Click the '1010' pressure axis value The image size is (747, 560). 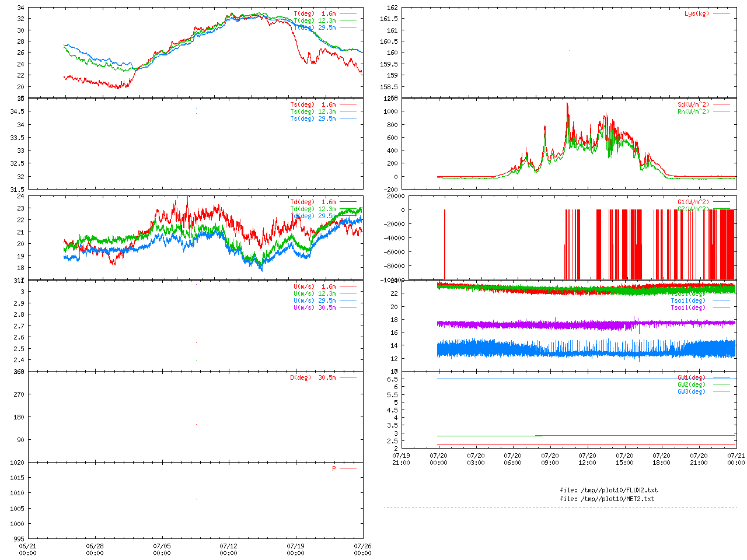(18, 493)
